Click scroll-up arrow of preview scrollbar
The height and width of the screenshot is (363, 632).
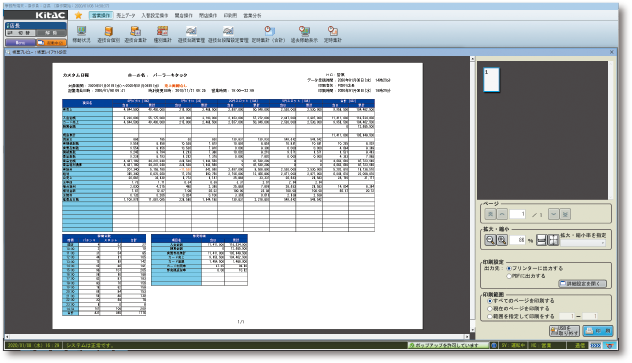coord(472,59)
